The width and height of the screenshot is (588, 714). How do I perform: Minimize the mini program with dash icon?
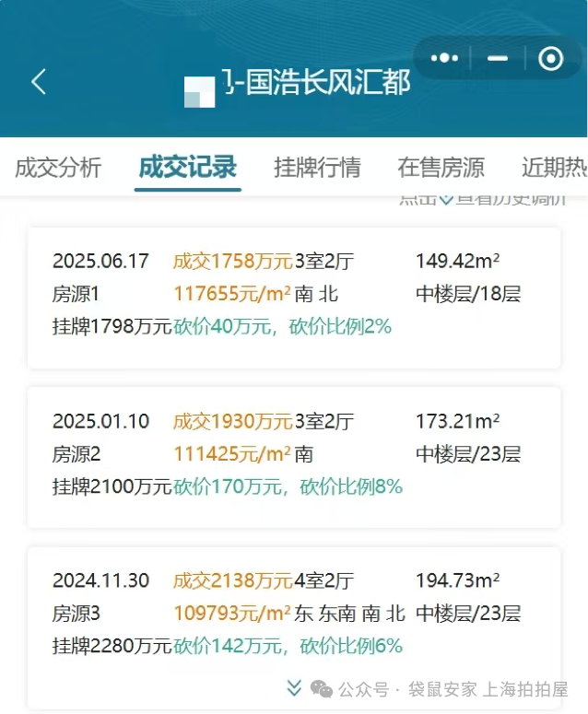498,58
